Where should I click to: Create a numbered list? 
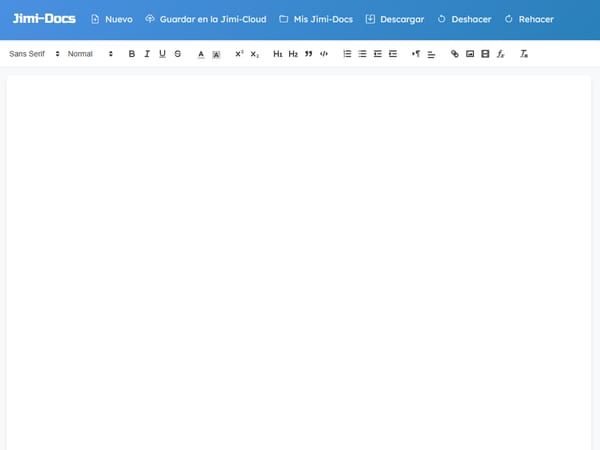347,54
